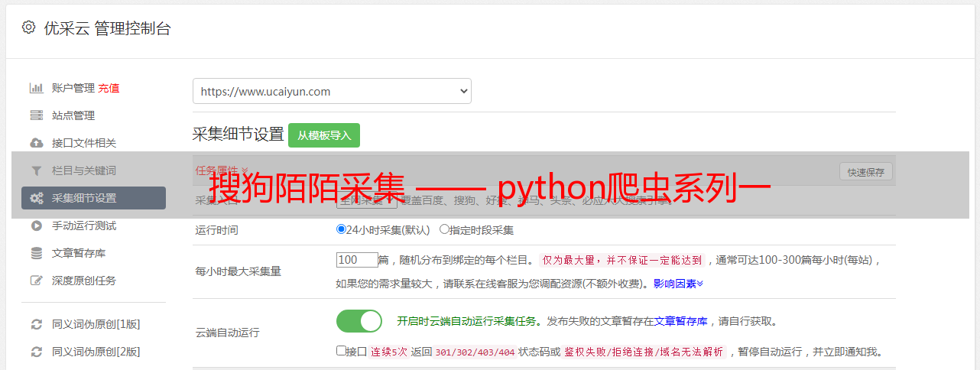Screen dimensions: 980x370
Task: Click the refresh icon for 同义词伪原创[2版]
Action: point(36,352)
